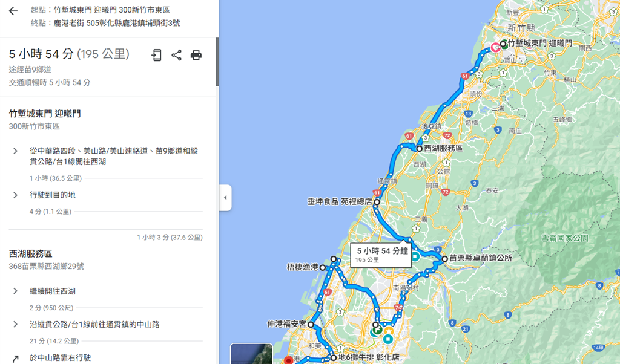620x364 pixels.
Task: Collapse the side panel arrow
Action: pyautogui.click(x=225, y=197)
